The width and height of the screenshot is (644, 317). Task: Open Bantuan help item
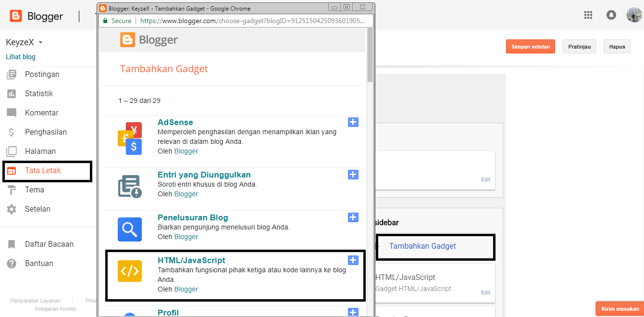point(39,263)
